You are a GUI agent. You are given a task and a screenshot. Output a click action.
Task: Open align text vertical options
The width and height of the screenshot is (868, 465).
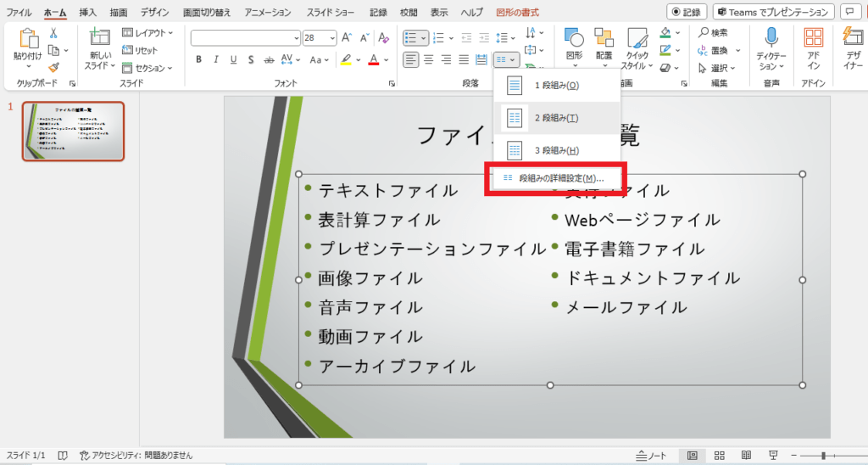point(533,50)
